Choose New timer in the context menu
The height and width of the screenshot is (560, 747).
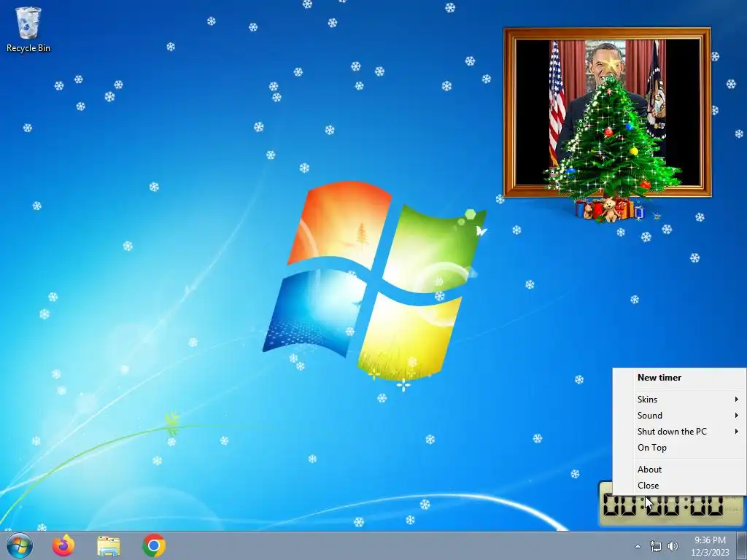679,378
